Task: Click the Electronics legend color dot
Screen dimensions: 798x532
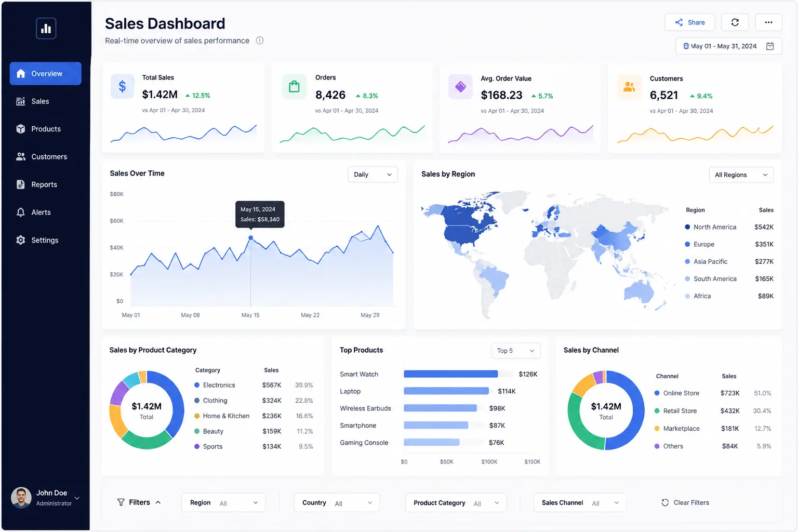Action: (x=197, y=385)
